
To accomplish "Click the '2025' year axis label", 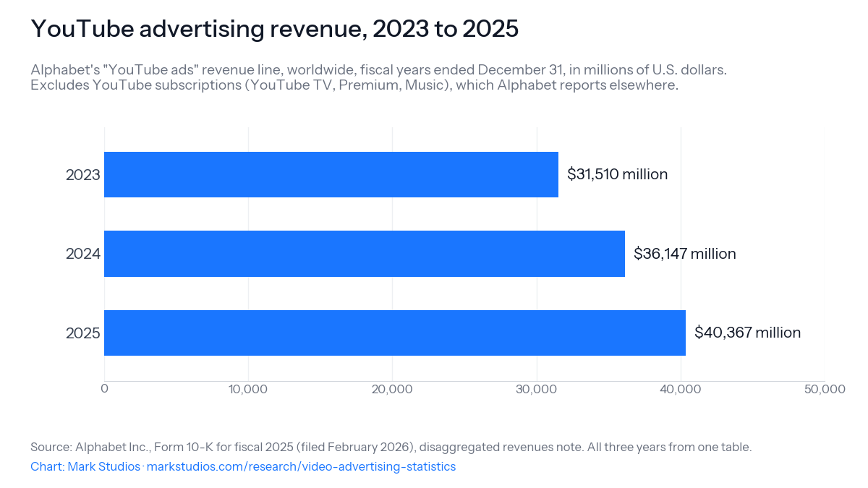I will (82, 333).
